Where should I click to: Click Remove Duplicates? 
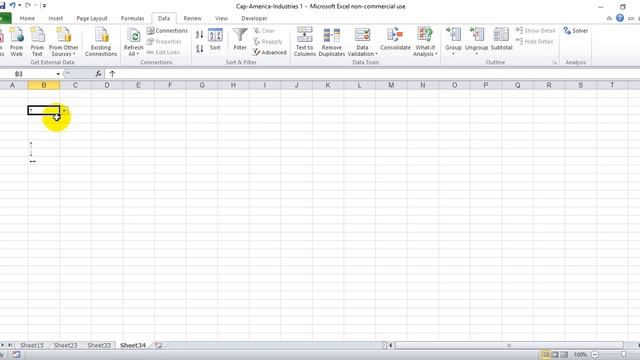pyautogui.click(x=331, y=42)
